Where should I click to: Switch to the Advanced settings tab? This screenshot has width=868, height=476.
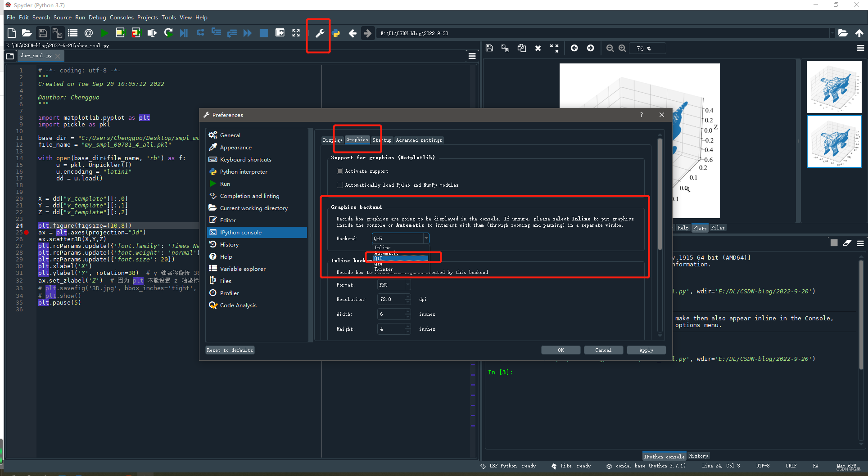418,140
